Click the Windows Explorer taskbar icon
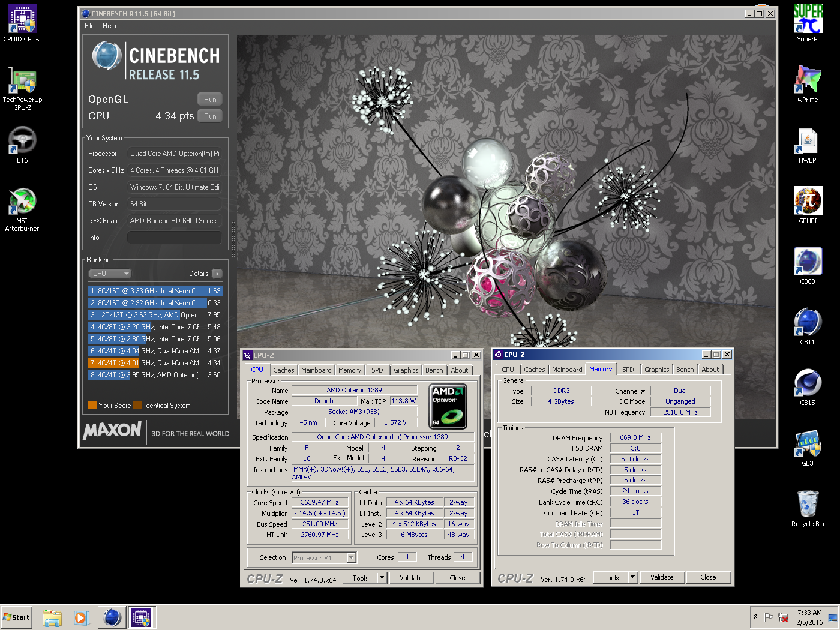 pyautogui.click(x=52, y=617)
